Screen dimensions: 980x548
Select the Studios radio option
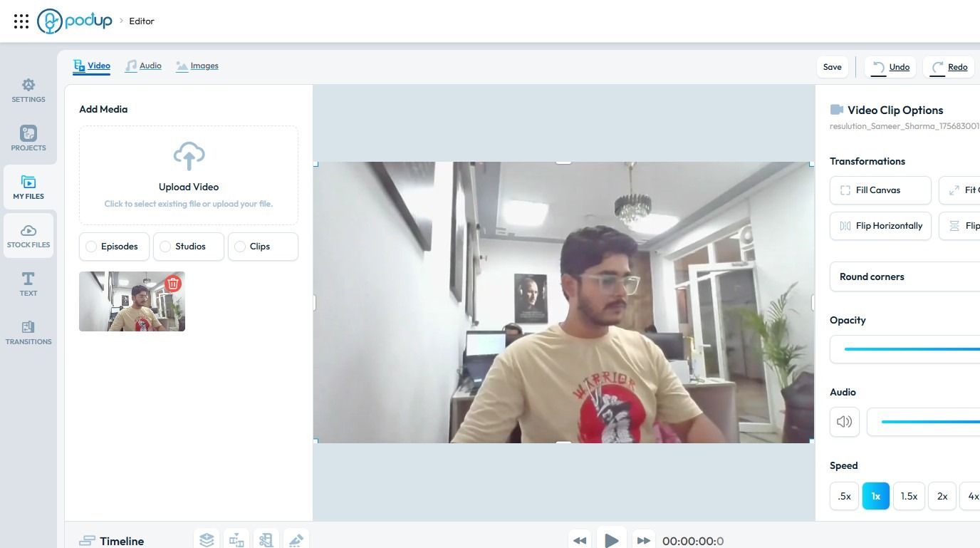[189, 247]
